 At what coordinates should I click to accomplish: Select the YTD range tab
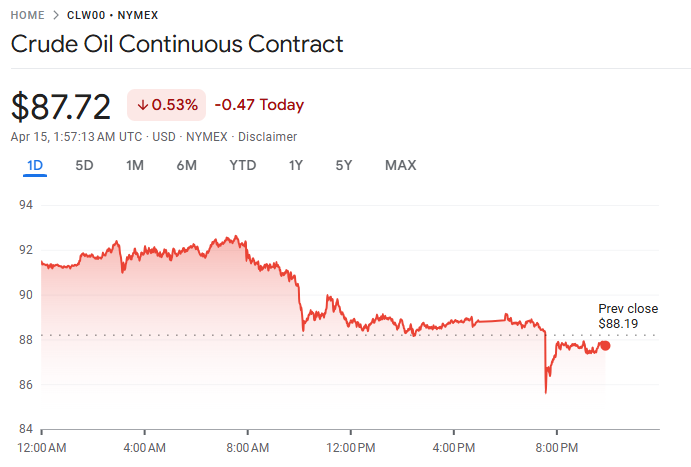[243, 165]
